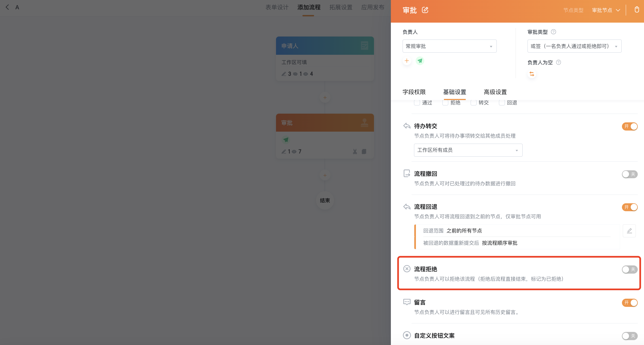Click the 流程拒绝 circle-x icon

click(407, 269)
